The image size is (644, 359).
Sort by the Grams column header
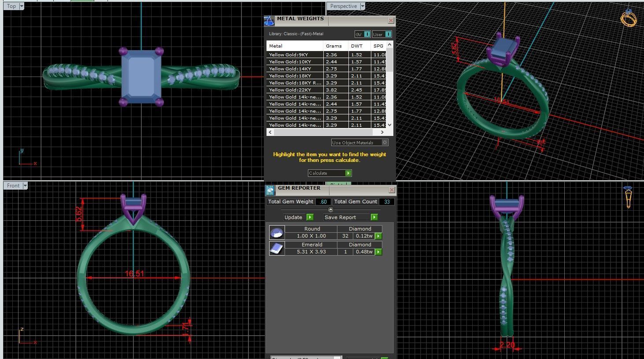336,46
